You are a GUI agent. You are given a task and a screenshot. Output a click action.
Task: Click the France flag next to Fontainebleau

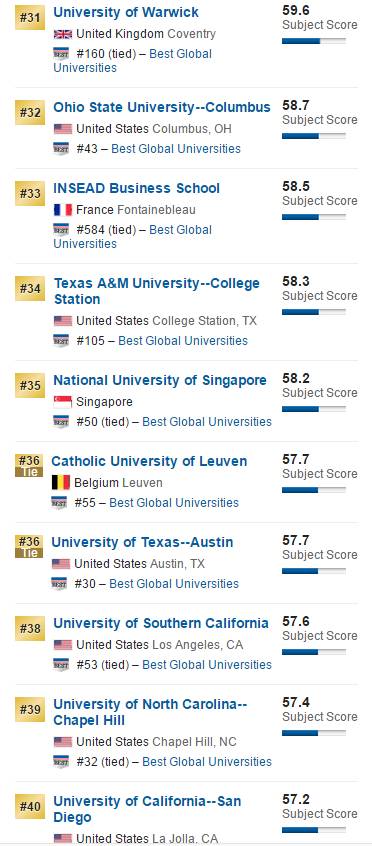pos(63,210)
